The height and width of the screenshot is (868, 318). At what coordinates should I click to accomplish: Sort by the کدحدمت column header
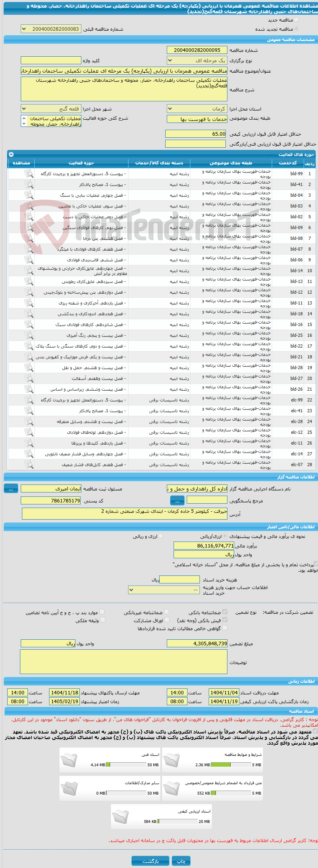point(288,163)
